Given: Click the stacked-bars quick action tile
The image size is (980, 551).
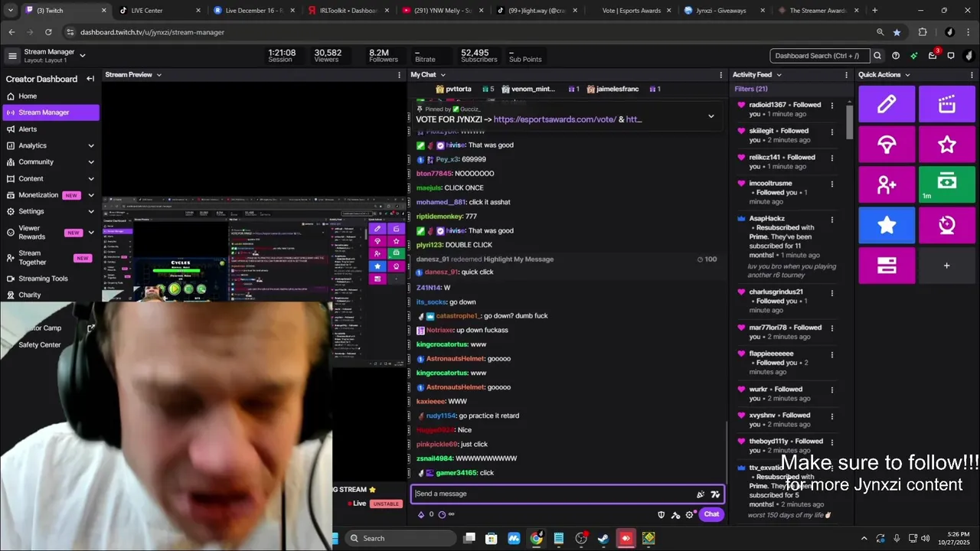Looking at the screenshot, I should (887, 266).
